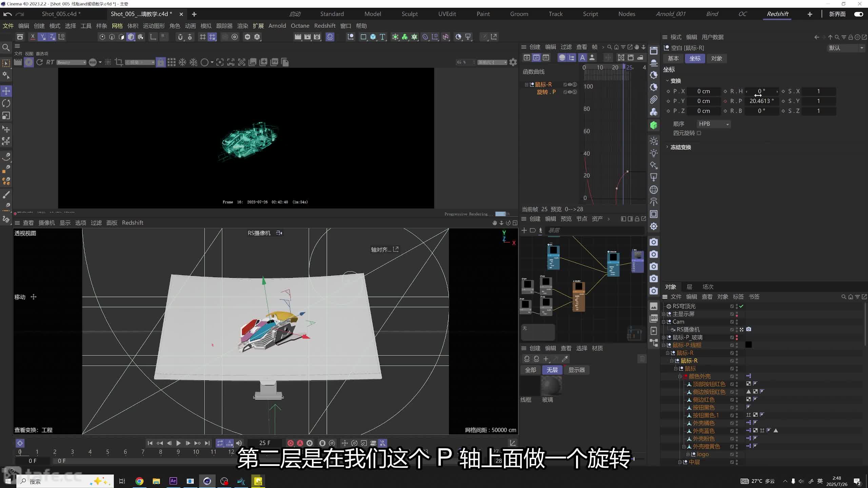Open the 原始尺寸 size dropdown
The height and width of the screenshot is (488, 868).
point(492,62)
